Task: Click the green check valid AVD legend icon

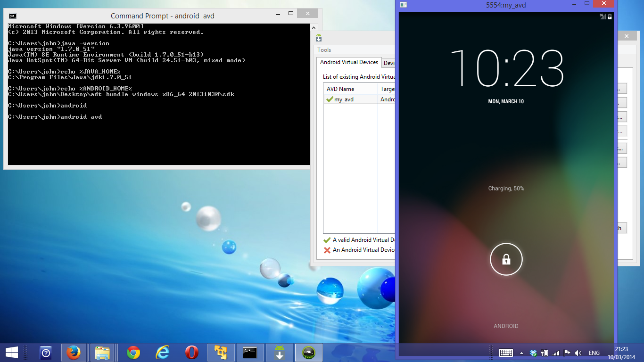Action: 327,240
